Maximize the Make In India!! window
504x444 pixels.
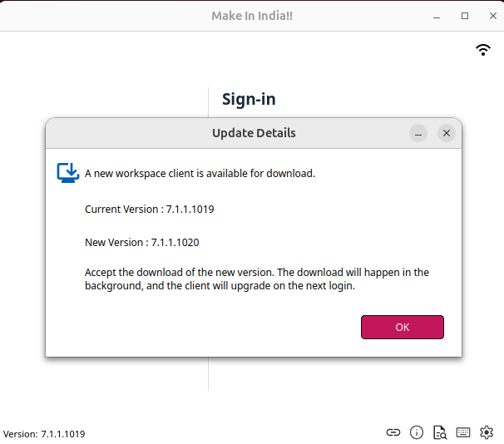pyautogui.click(x=465, y=16)
